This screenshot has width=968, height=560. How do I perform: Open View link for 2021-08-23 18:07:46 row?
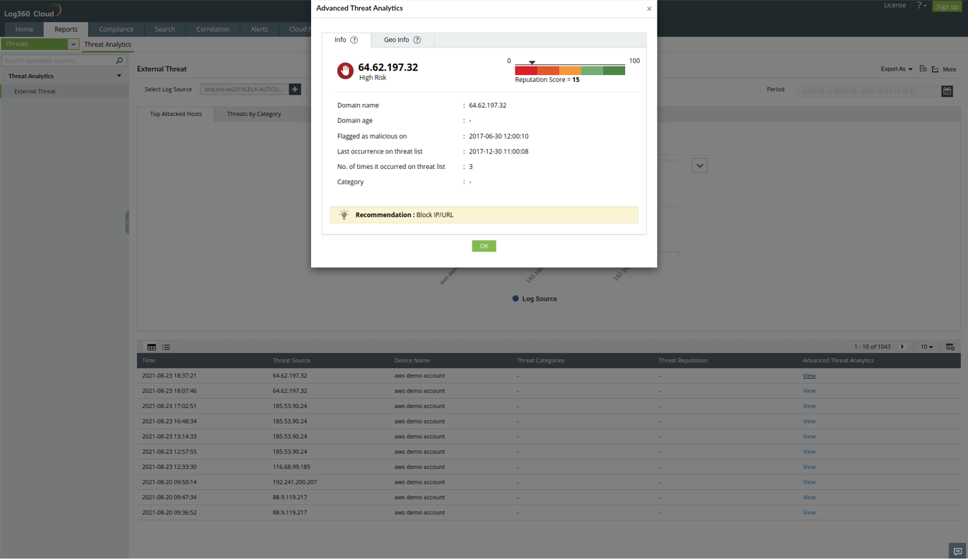(x=809, y=391)
